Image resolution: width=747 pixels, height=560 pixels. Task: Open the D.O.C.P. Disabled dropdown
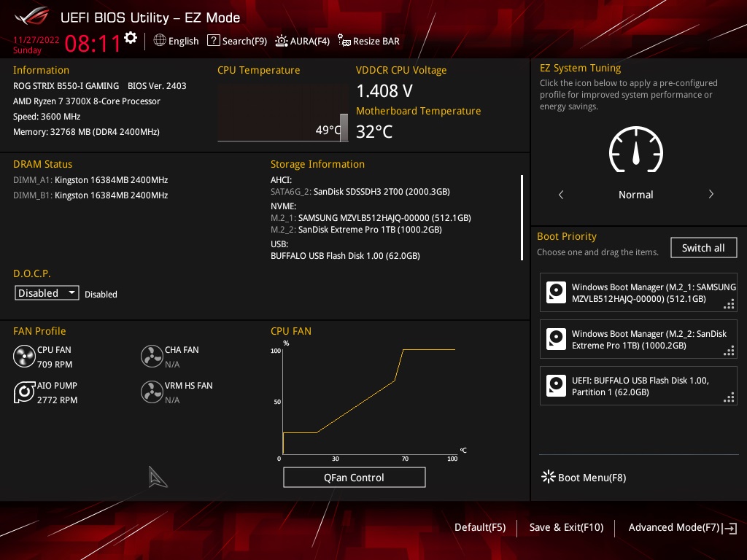coord(47,293)
